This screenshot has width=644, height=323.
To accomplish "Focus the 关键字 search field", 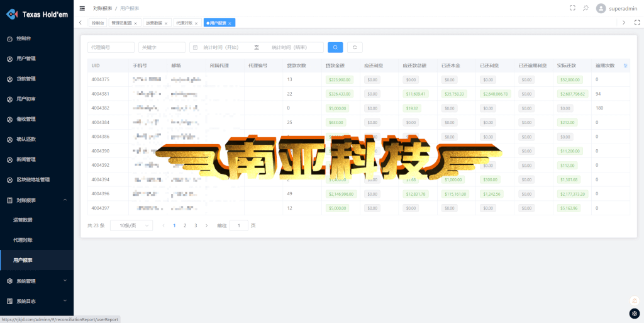I will (x=162, y=47).
